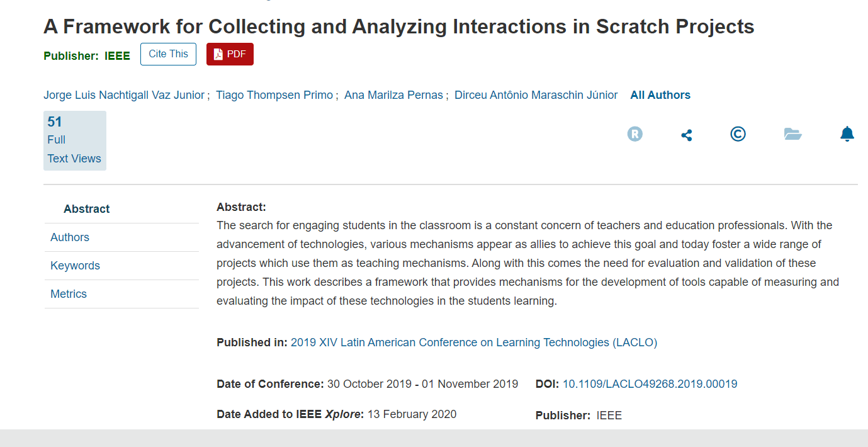This screenshot has height=447, width=868.
Task: Open author Tiago Thompsen Primo's profile
Action: [x=274, y=95]
